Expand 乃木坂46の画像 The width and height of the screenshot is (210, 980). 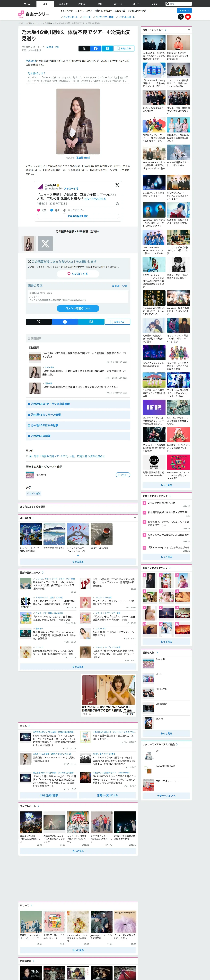78,436
